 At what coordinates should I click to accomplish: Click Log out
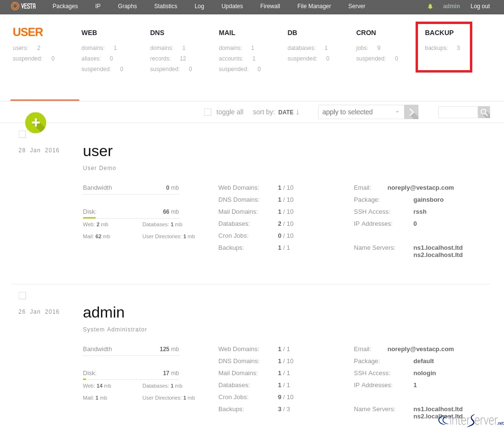(480, 6)
